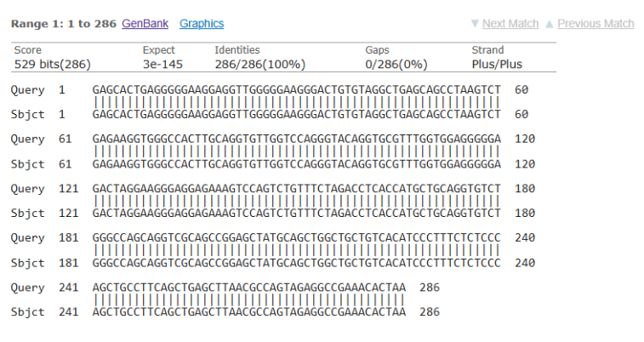Click the Expect value 3e-145
The width and height of the screenshot is (644, 342).
[162, 65]
